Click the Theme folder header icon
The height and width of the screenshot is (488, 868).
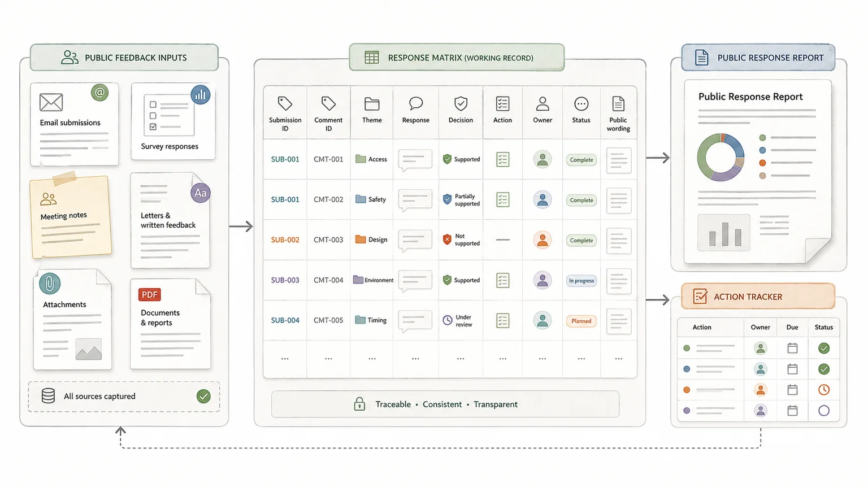(372, 104)
